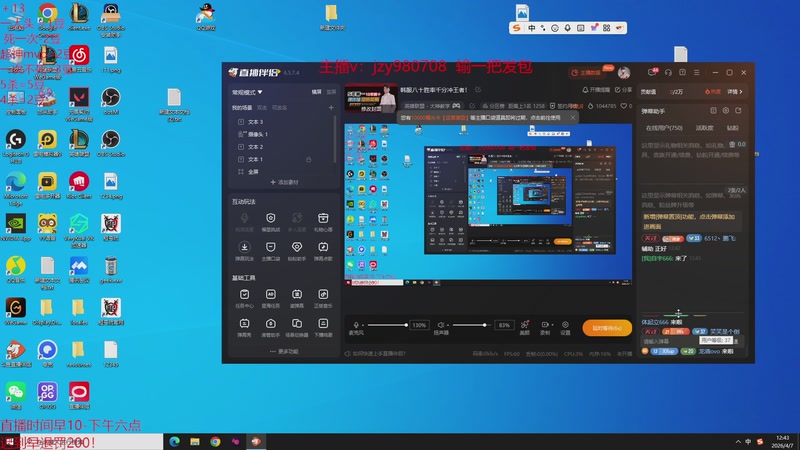Open the 弹幕玩法 download-style icon

click(244, 247)
